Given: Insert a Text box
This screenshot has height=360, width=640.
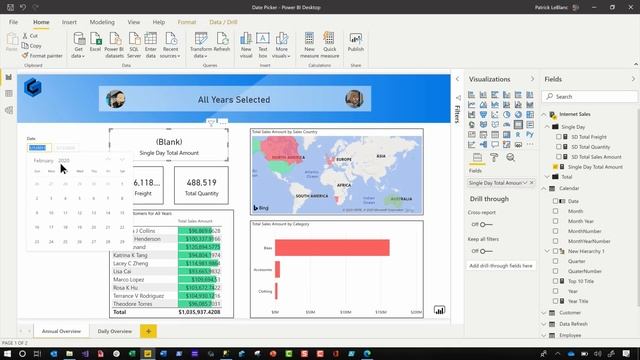Looking at the screenshot, I should [262, 45].
